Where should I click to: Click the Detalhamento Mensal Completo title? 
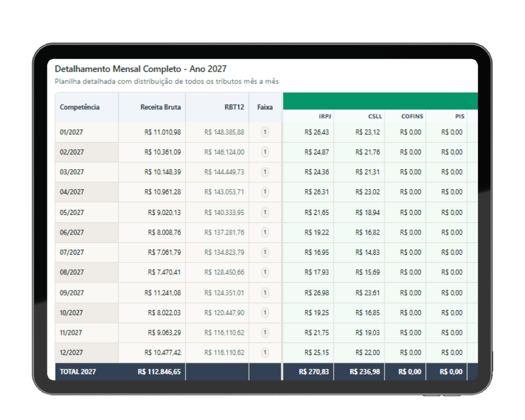point(141,69)
